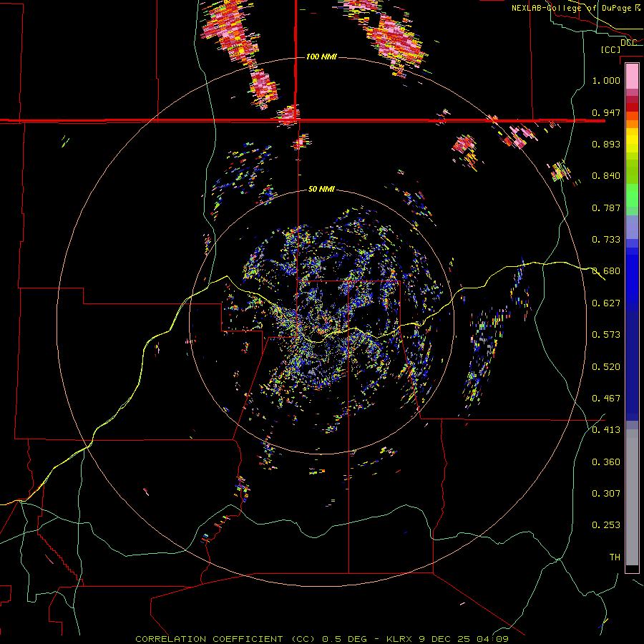The height and width of the screenshot is (644, 644).
Task: Pick the light pink band atop color bar
Action: click(632, 76)
